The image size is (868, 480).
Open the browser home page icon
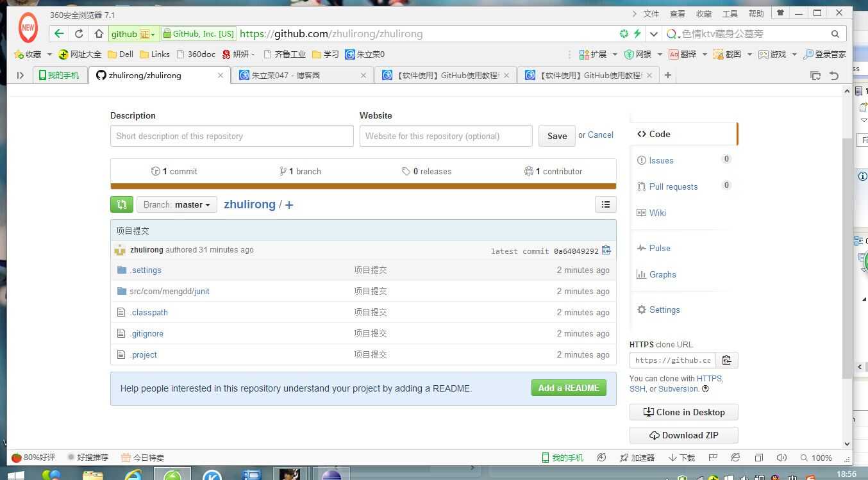pyautogui.click(x=99, y=34)
